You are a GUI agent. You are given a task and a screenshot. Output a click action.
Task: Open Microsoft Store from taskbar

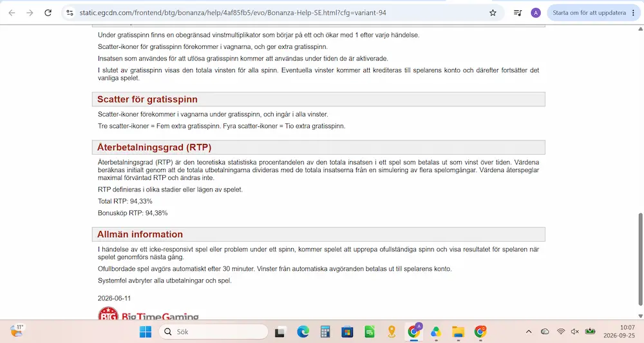click(347, 331)
